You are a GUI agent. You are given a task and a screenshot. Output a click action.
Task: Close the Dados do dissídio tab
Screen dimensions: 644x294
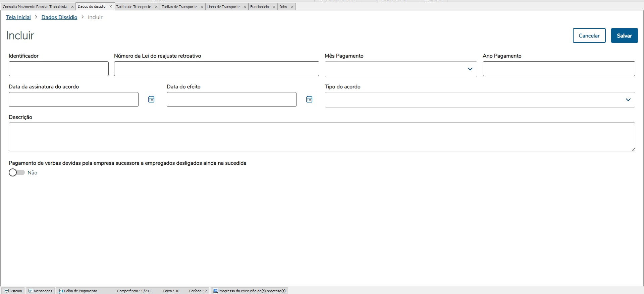tap(111, 7)
